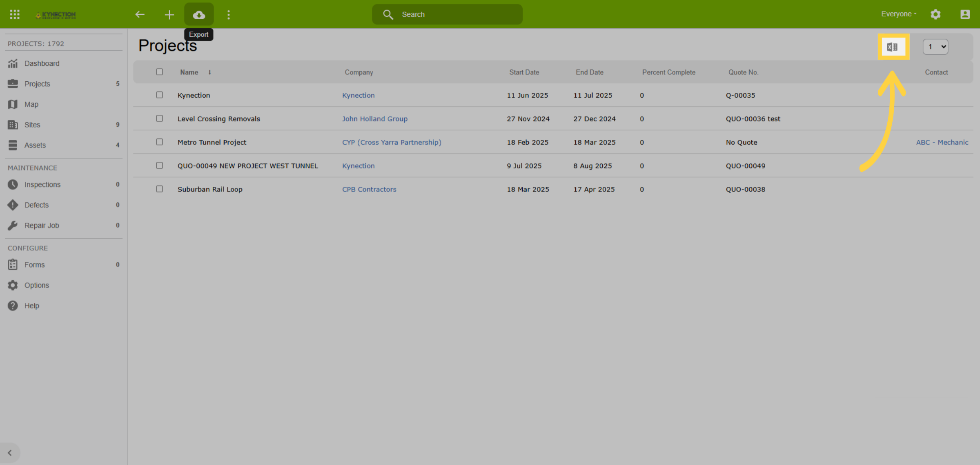
Task: Click the search magnifier icon
Action: (x=388, y=14)
